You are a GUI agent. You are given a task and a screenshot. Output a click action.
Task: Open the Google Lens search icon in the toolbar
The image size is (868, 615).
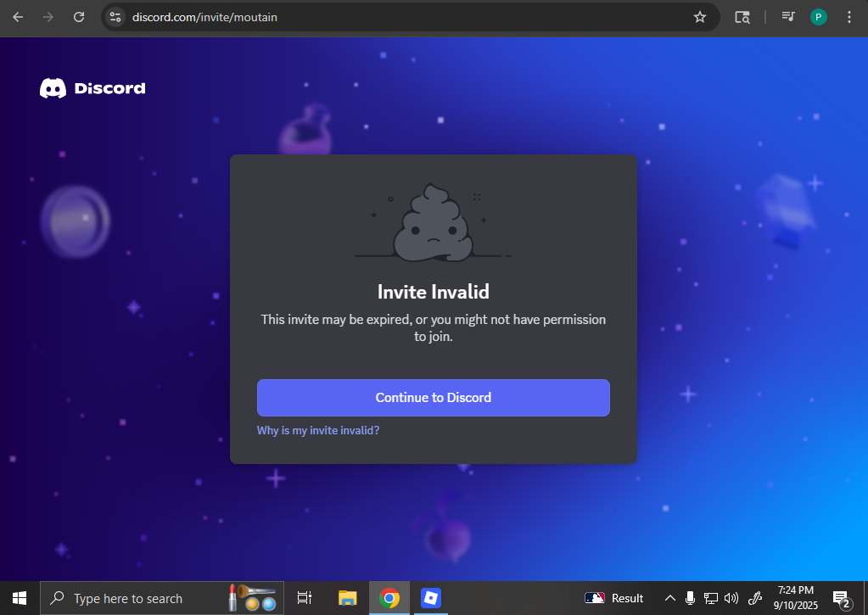(x=742, y=17)
